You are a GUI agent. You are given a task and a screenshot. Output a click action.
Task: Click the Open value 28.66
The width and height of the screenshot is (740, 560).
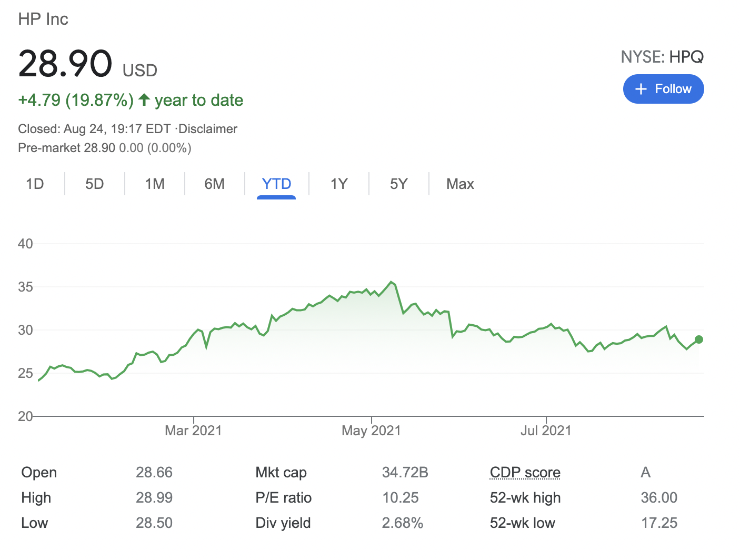[x=154, y=473]
